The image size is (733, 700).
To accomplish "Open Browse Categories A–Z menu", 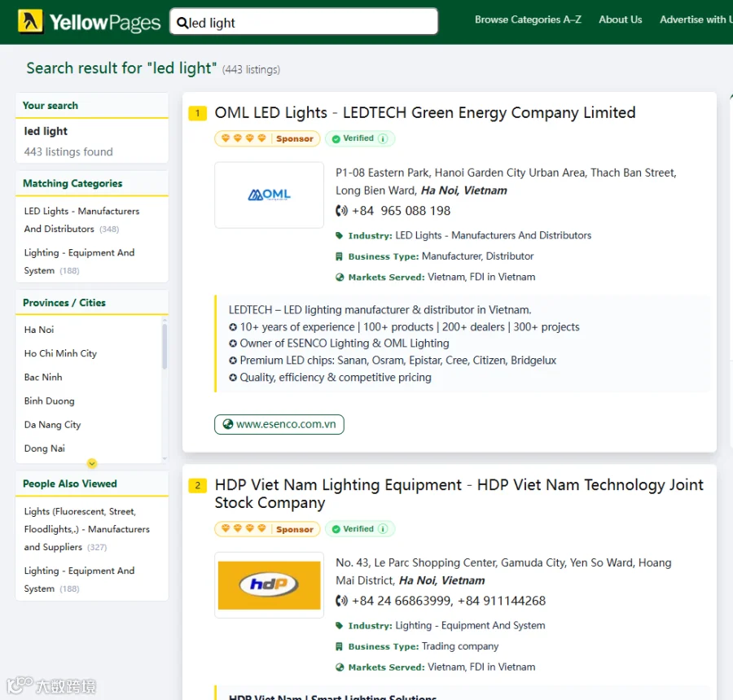I will [x=529, y=20].
